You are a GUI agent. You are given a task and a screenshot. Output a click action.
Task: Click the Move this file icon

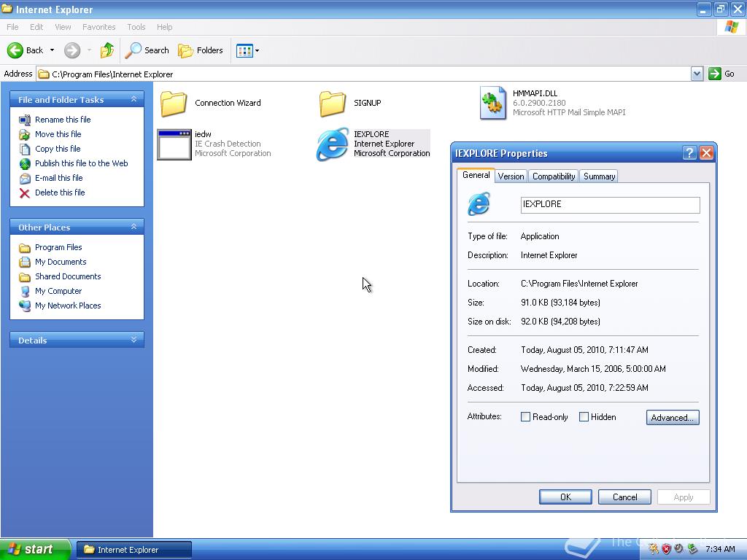click(x=25, y=135)
